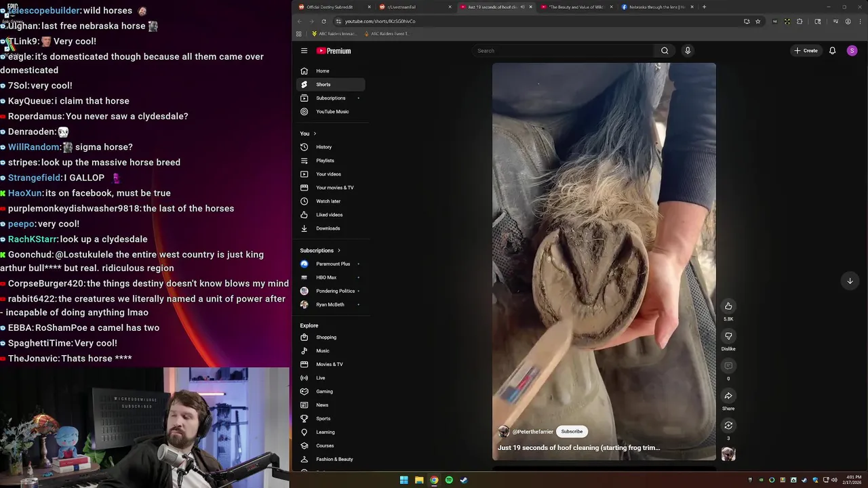Open HBO Max subscription channel

(x=331, y=277)
